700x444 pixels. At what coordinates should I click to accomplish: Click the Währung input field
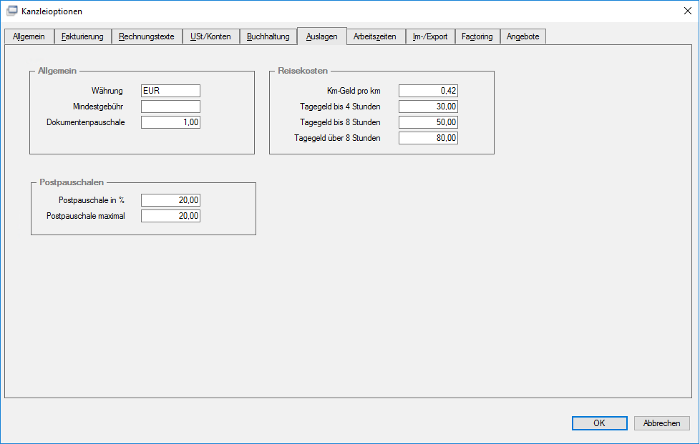tap(171, 91)
